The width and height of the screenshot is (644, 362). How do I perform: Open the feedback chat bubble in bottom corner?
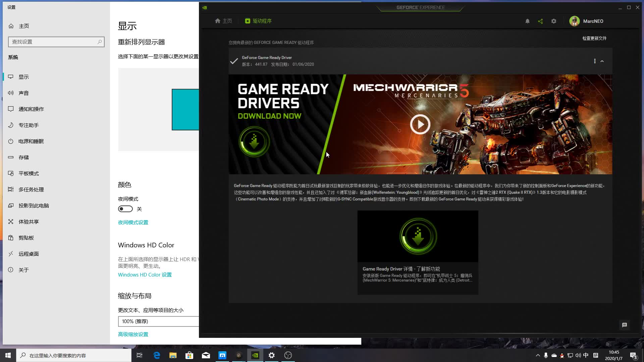pos(624,325)
